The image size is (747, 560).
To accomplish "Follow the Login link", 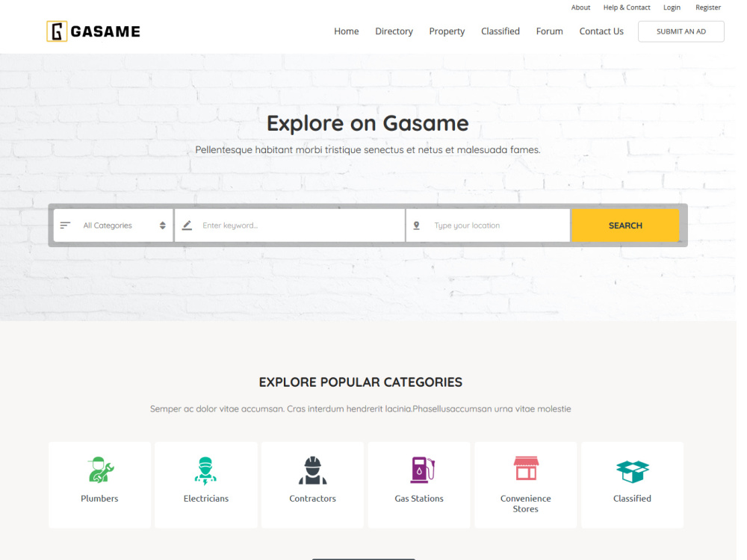I will (672, 7).
